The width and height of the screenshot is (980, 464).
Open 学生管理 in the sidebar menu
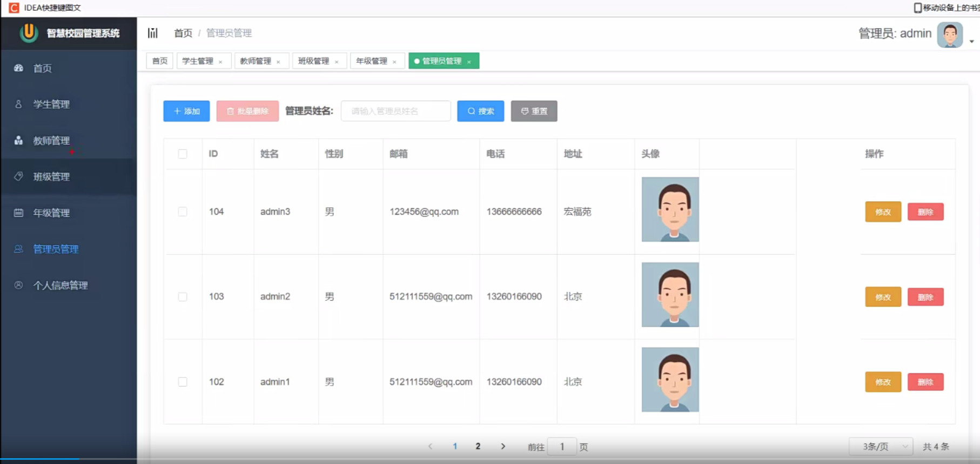click(69, 104)
